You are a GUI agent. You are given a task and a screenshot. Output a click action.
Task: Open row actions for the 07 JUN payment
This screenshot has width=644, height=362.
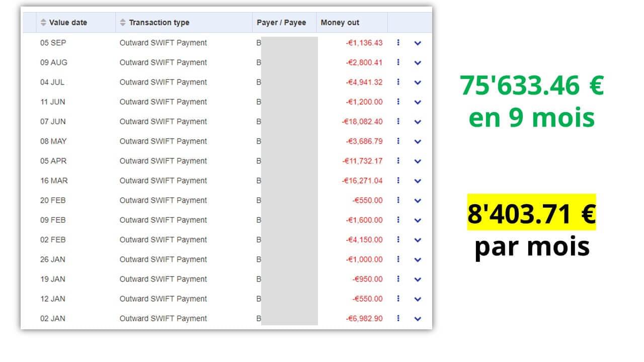pyautogui.click(x=398, y=121)
